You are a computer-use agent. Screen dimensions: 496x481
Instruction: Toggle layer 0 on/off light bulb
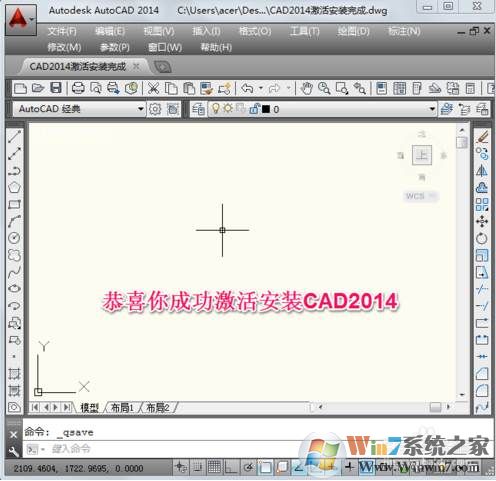(216, 108)
